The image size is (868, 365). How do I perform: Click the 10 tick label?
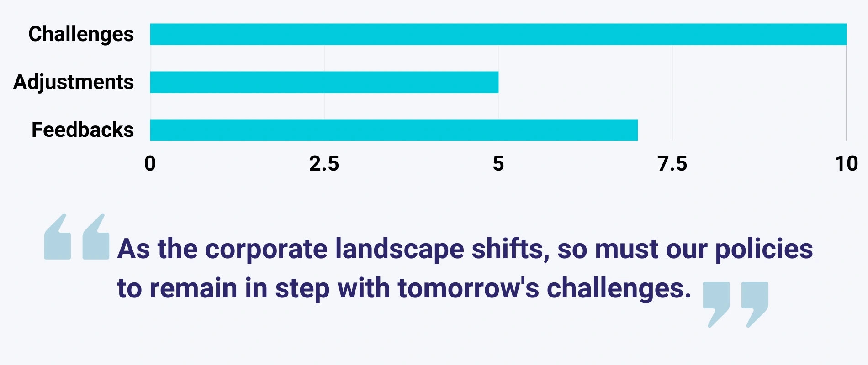tap(846, 164)
